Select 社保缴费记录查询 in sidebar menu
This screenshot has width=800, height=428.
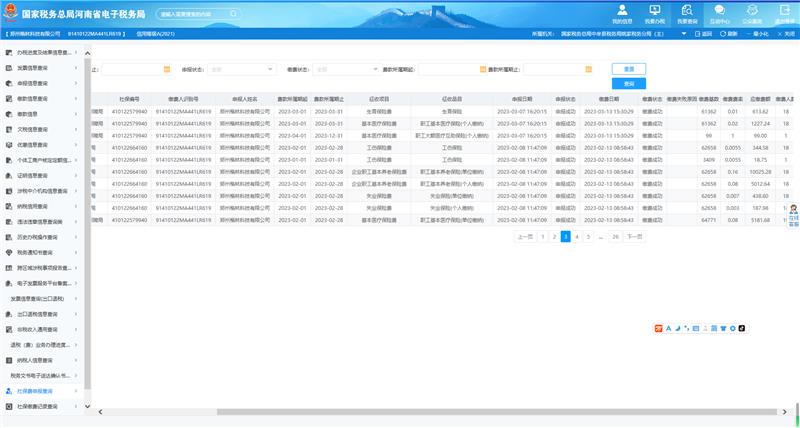(x=44, y=407)
